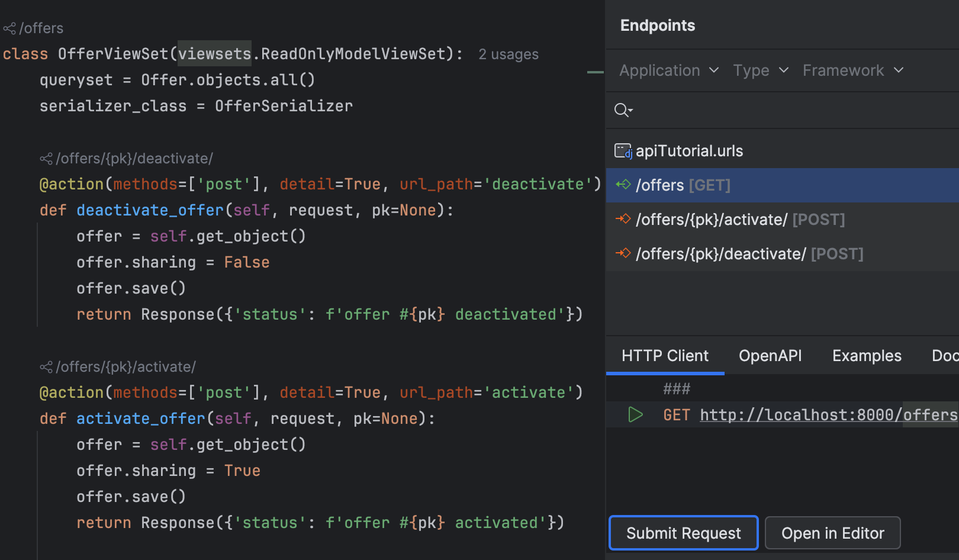Click the green GET arrow icon for /offers
The width and height of the screenshot is (959, 560).
[x=623, y=185]
